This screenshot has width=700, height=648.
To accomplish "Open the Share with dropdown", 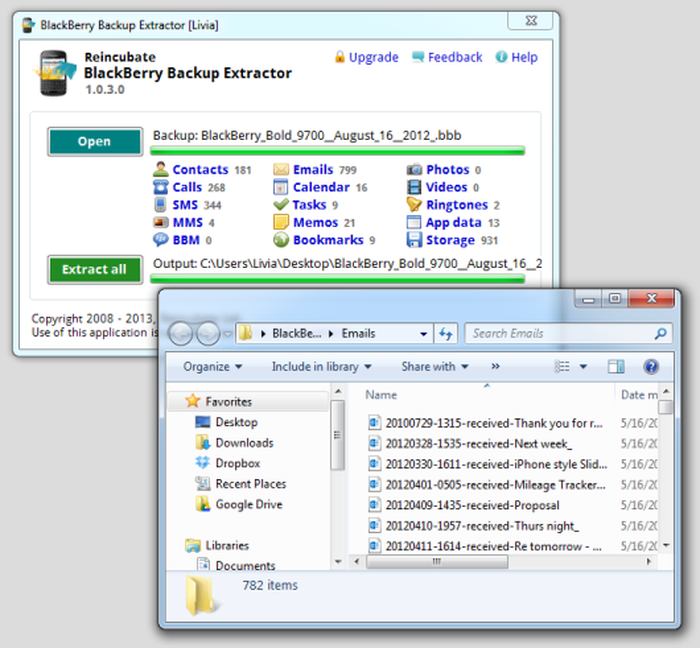I will (435, 366).
